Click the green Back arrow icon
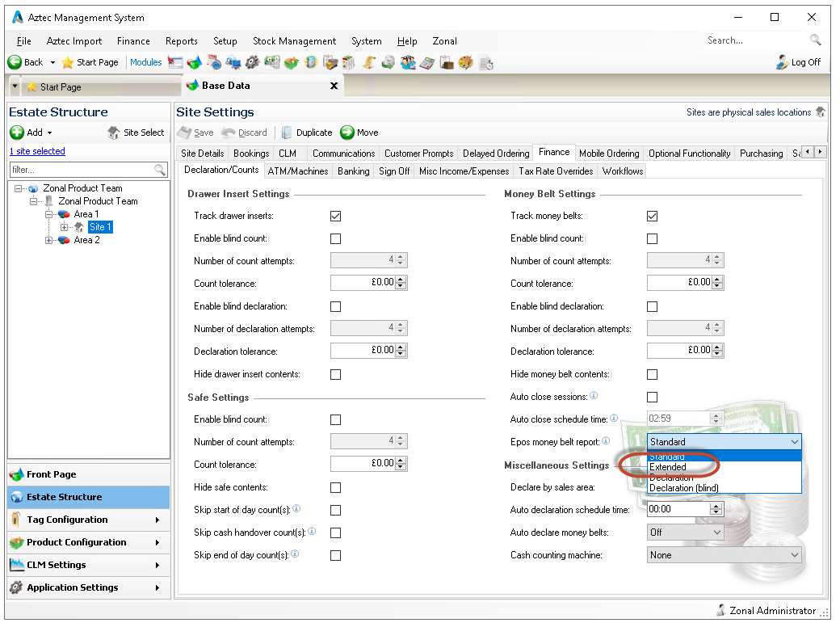 click(x=15, y=62)
